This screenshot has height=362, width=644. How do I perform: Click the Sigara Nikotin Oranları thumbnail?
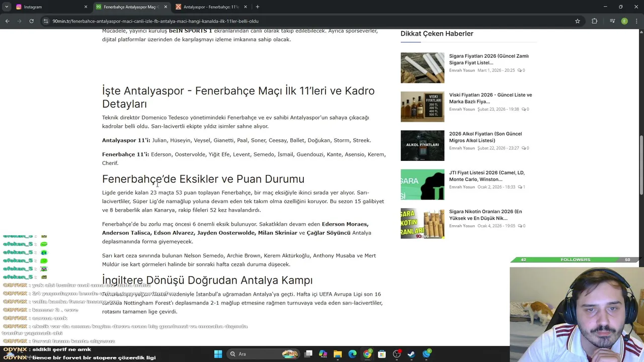(x=422, y=223)
